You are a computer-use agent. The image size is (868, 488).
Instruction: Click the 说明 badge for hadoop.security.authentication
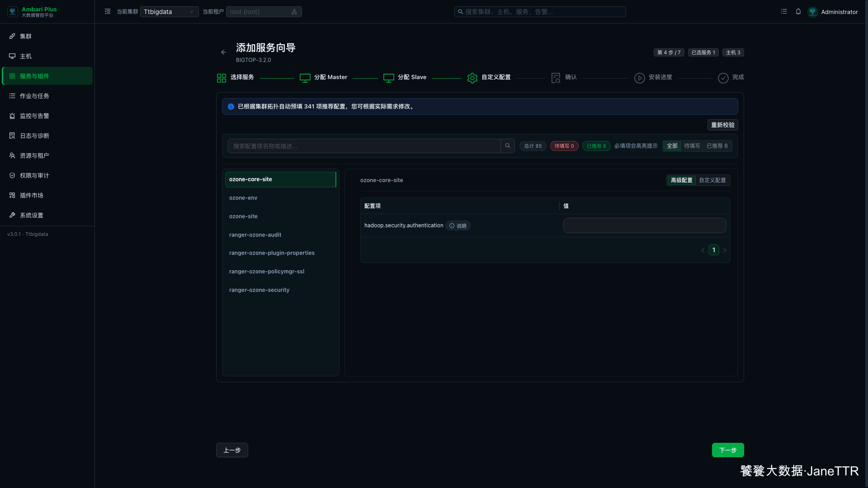pos(458,226)
